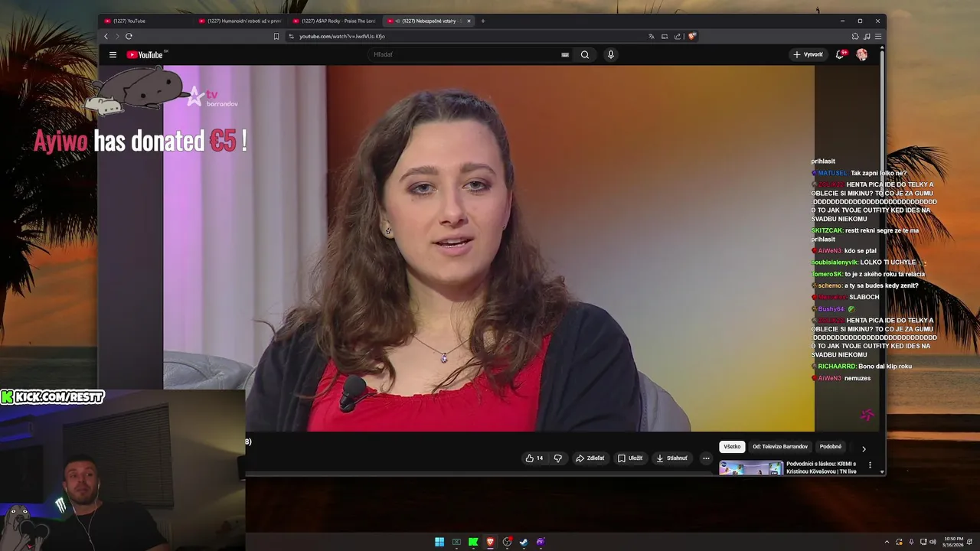Viewport: 980px width, 551px height.
Task: Open YouTube notifications bell
Action: pos(840,54)
